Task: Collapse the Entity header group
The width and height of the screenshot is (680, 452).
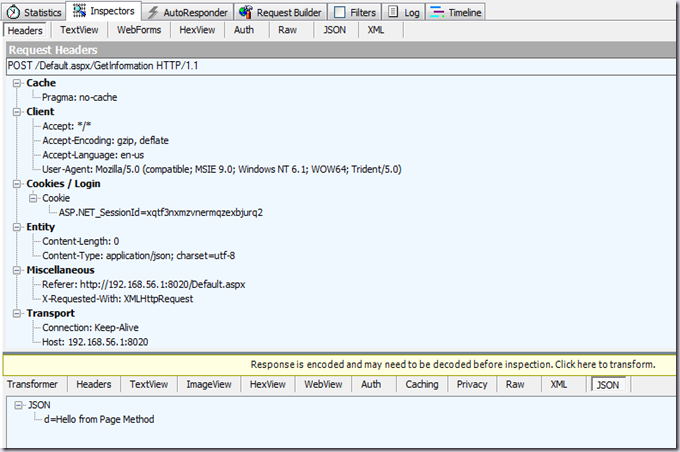Action: (17, 227)
